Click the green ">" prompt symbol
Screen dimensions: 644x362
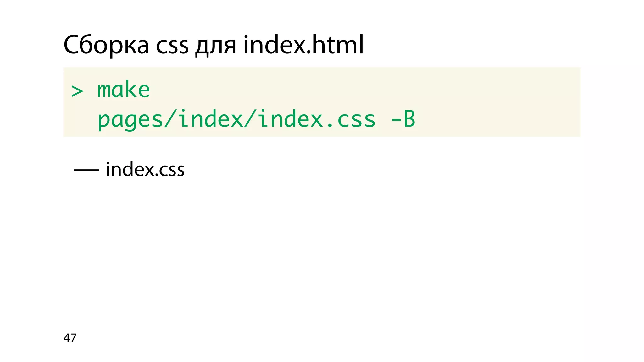point(77,91)
